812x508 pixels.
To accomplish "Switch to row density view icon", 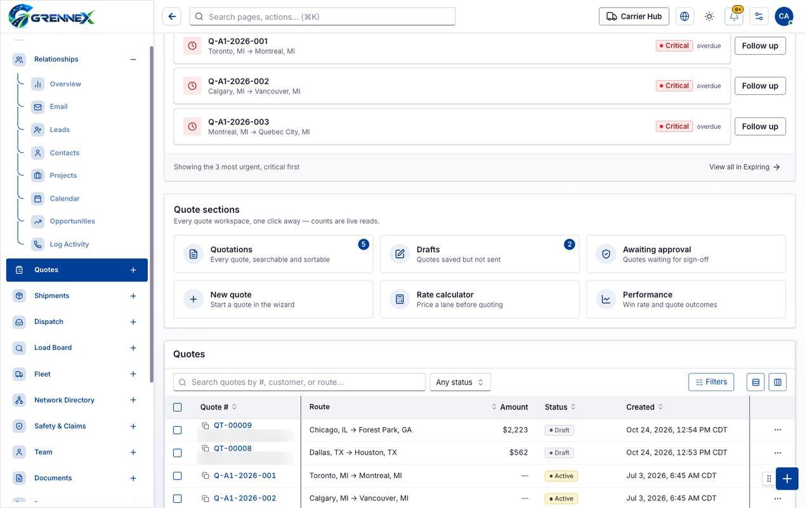I will click(x=756, y=382).
